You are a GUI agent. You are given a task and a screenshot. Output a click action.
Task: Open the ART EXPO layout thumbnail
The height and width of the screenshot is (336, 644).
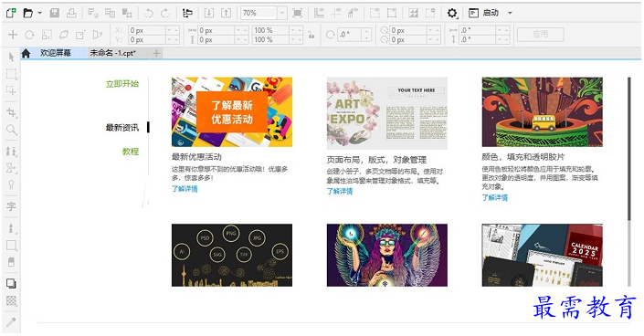387,113
